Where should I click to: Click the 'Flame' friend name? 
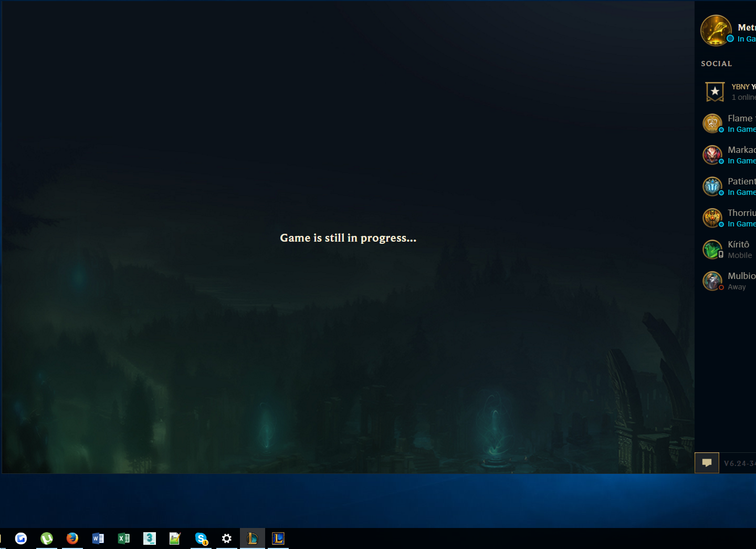[740, 118]
